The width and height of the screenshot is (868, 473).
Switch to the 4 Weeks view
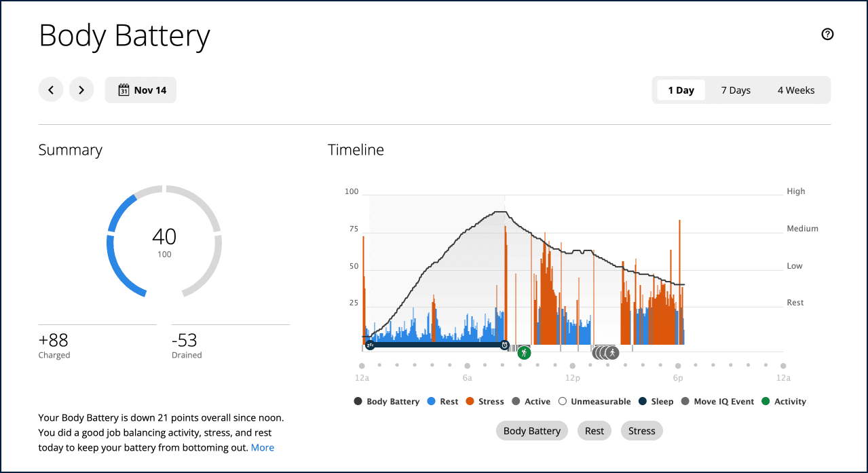pos(796,90)
